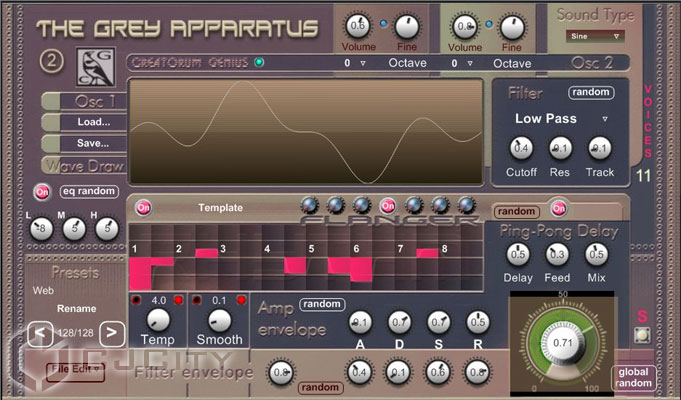Click the Ping-Pong Delay random button
The image size is (681, 400).
coord(516,212)
